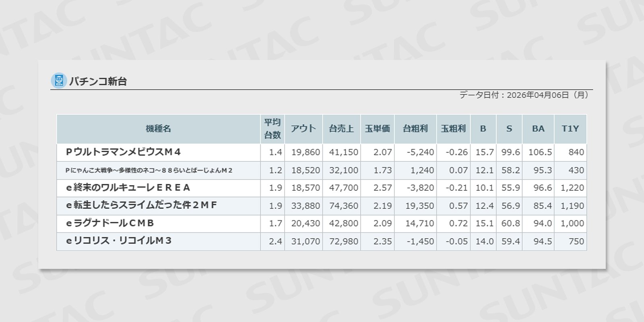The width and height of the screenshot is (644, 322).
Task: Click the T1Y column header
Action: click(x=570, y=129)
